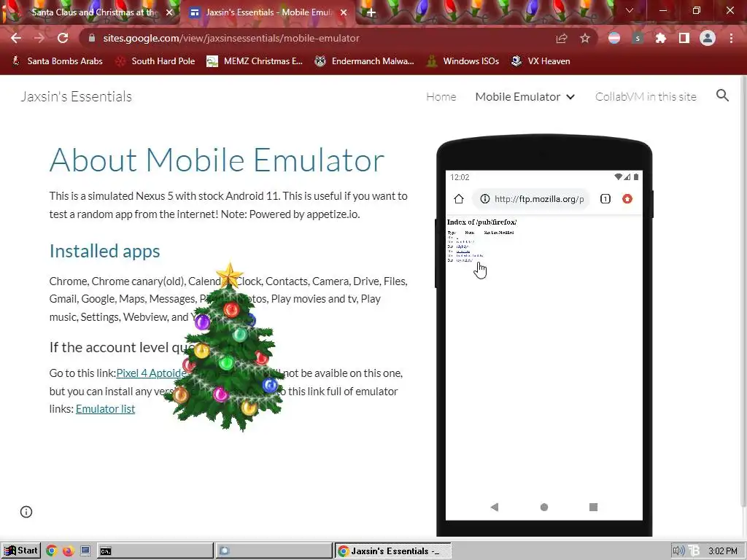The image size is (747, 560).
Task: Tap the emulator browser home icon
Action: 459,199
